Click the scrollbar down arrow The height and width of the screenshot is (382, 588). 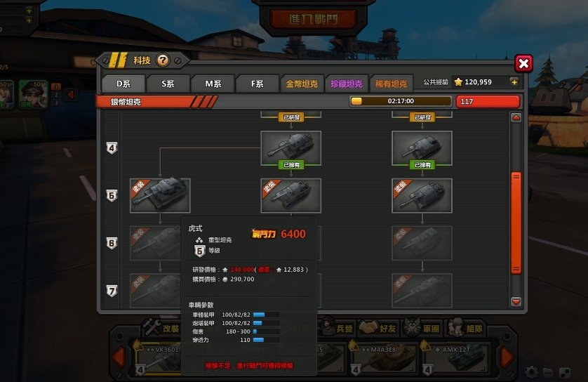click(516, 302)
